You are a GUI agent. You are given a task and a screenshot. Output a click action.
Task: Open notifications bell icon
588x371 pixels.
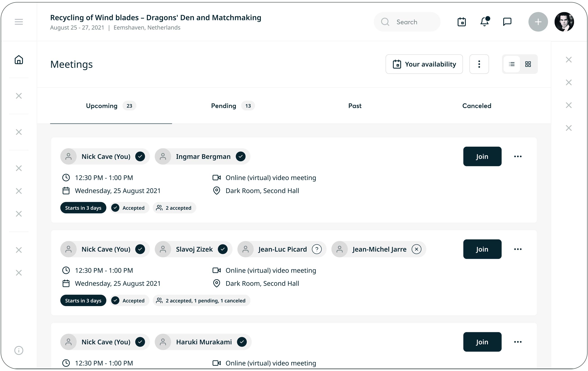485,22
